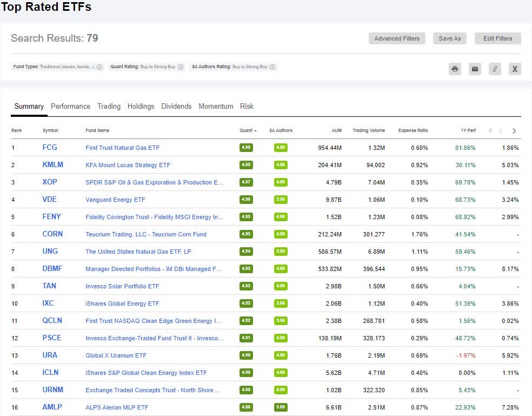Click the 1Y Perf column header
Screen dimensions: 532x416
(468, 130)
